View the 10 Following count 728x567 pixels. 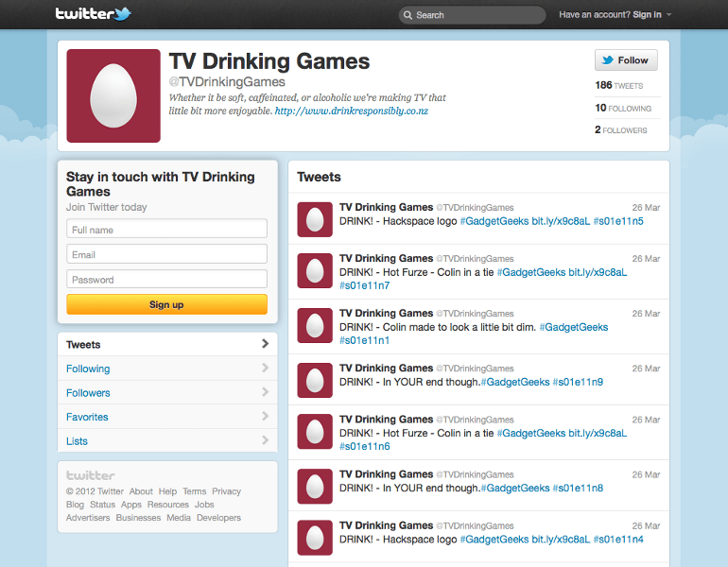coord(623,108)
